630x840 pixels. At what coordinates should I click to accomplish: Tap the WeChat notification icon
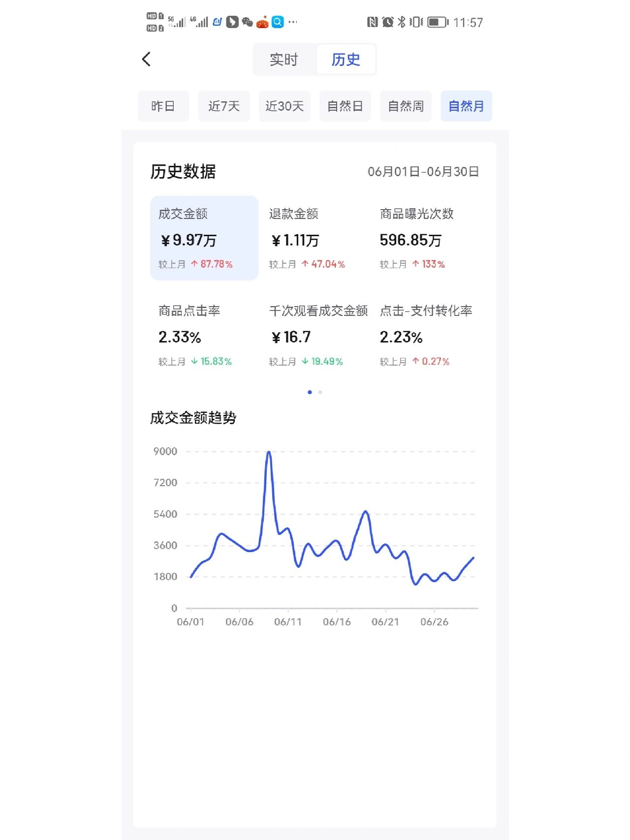[248, 22]
